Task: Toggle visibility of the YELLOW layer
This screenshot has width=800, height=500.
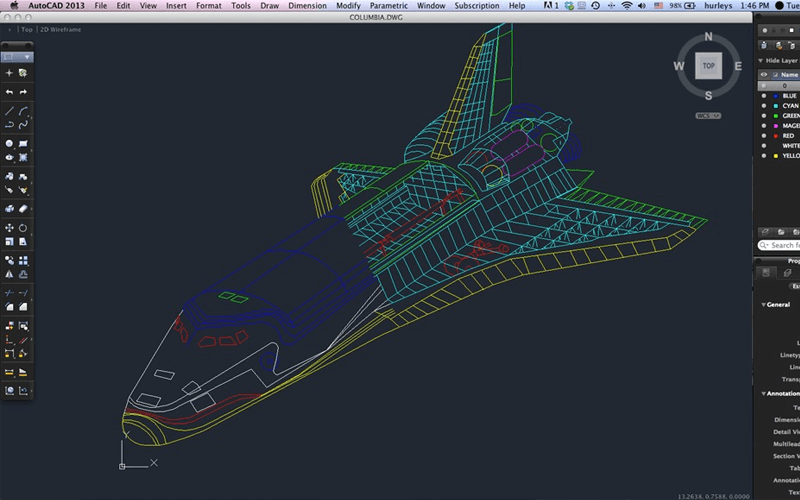Action: [764, 156]
